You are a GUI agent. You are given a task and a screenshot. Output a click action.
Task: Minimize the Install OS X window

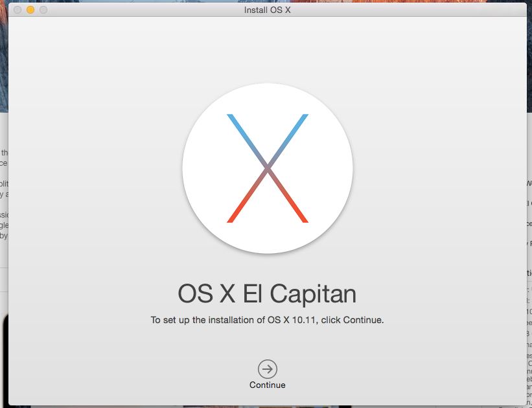tap(30, 10)
